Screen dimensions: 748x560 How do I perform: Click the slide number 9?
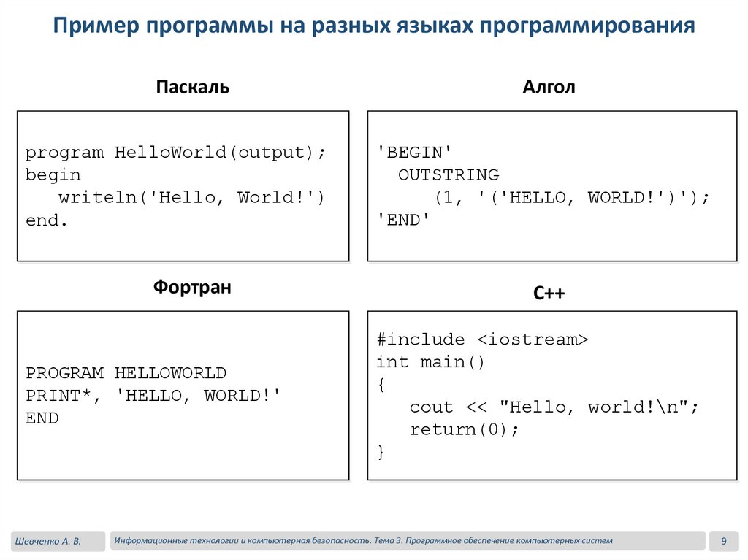pyautogui.click(x=724, y=541)
